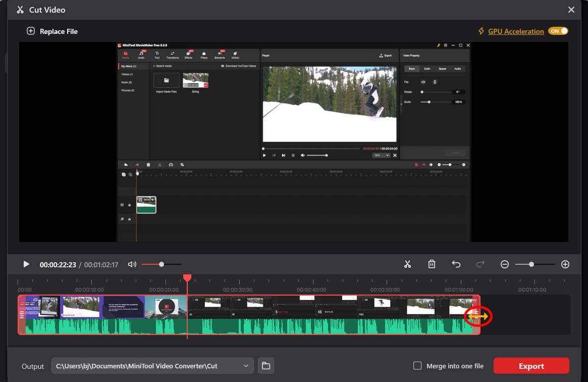The width and height of the screenshot is (588, 382).
Task: Click the audio waveform track
Action: click(x=249, y=326)
